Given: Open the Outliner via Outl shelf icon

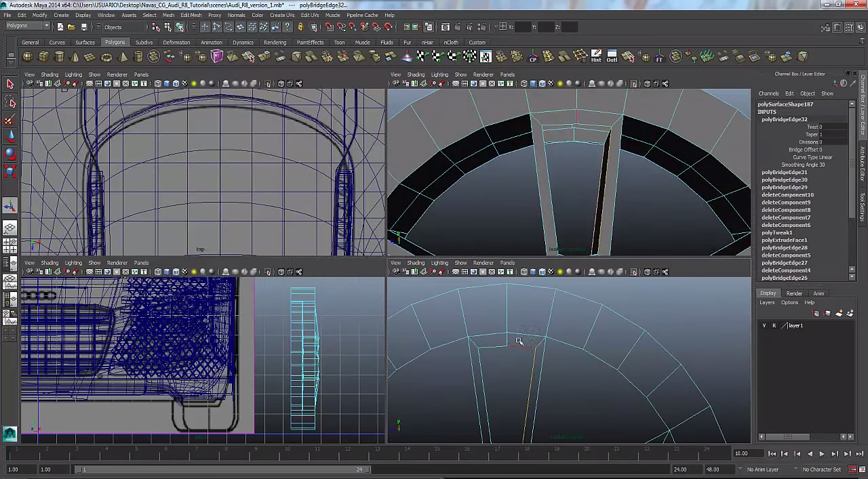Looking at the screenshot, I should 612,57.
